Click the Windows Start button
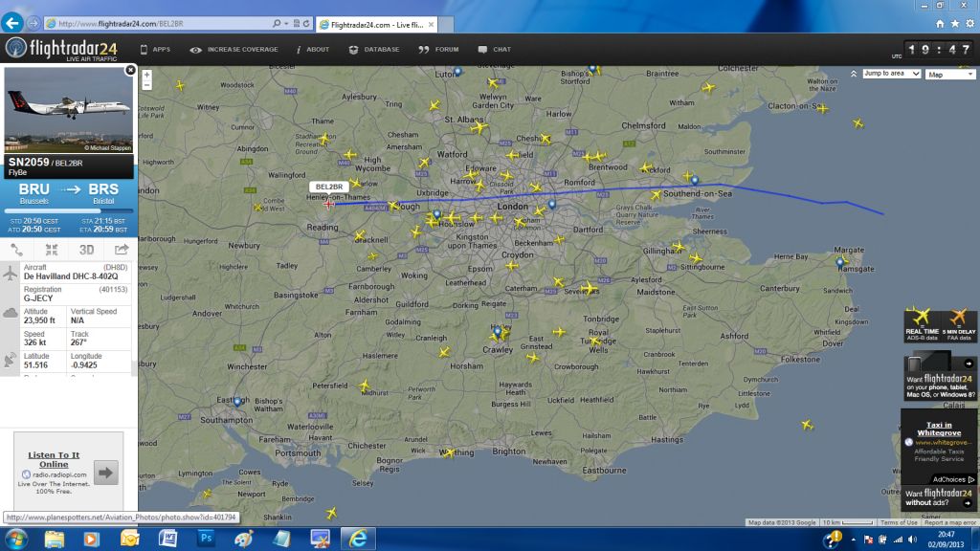This screenshot has width=980, height=551. (x=15, y=539)
